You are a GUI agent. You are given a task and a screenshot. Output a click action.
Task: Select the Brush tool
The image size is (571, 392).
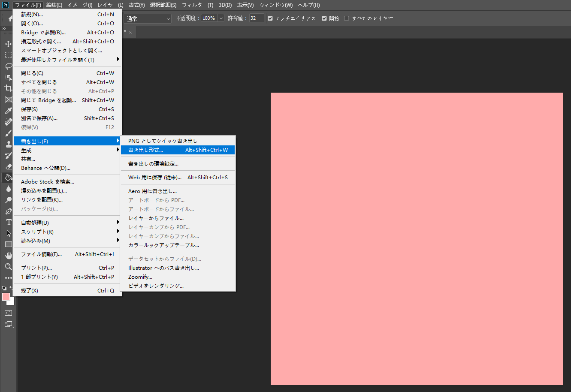tap(8, 133)
